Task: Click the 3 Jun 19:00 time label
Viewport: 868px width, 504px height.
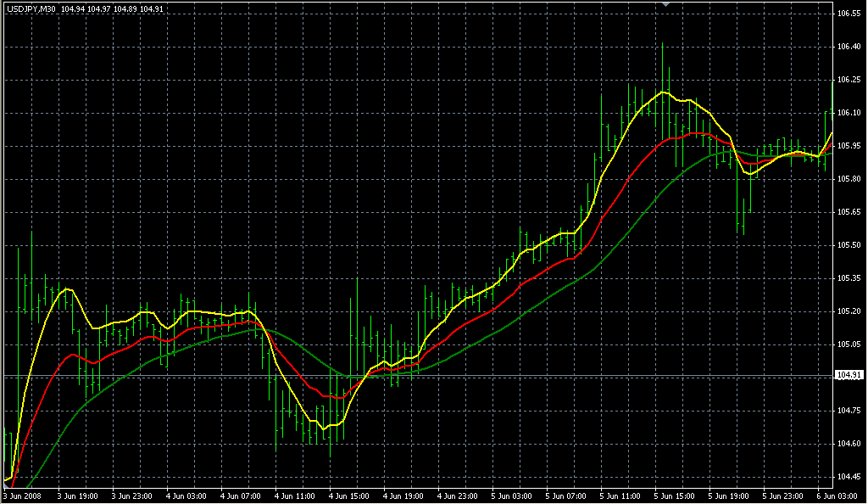Action: [78, 496]
